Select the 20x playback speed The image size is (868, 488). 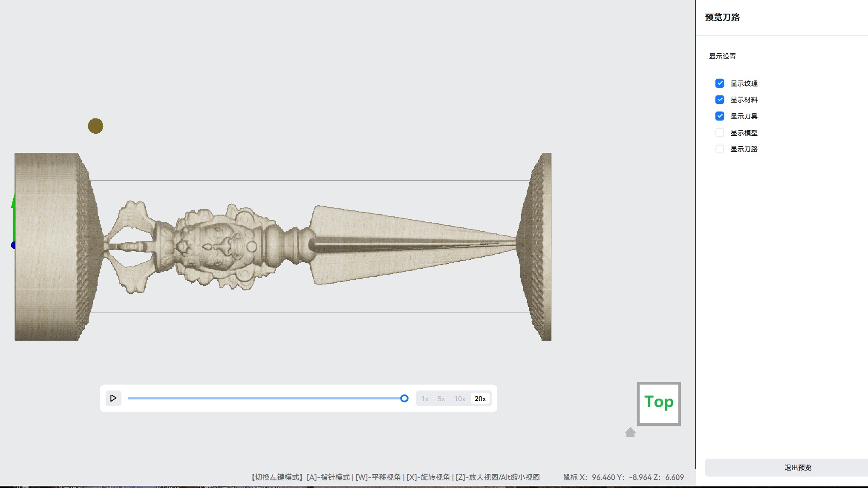tap(480, 399)
